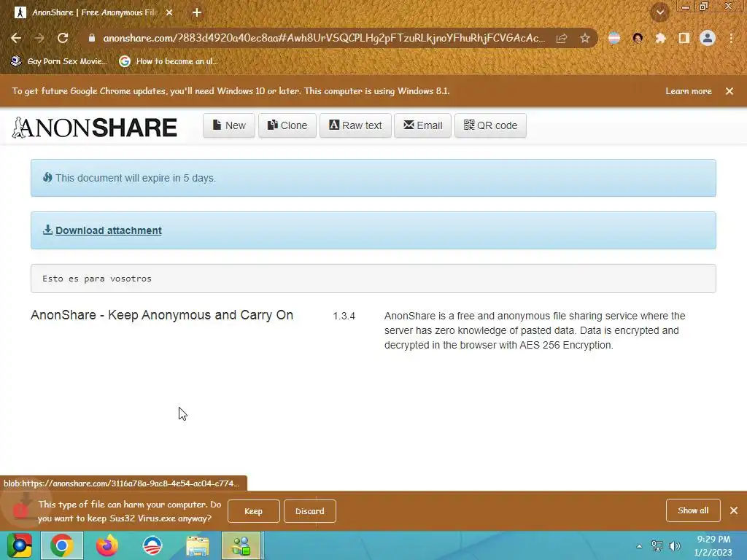Click the AnonShare logo
The width and height of the screenshot is (747, 560).
tap(94, 127)
